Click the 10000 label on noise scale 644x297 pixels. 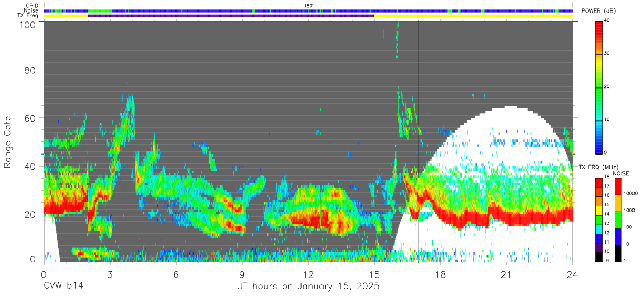[633, 194]
